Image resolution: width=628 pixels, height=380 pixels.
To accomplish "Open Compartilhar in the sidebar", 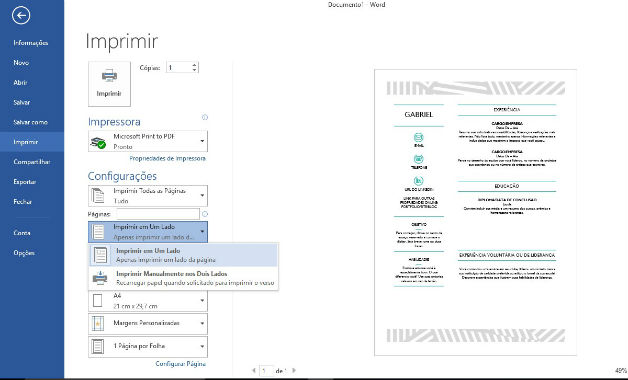I will point(32,162).
